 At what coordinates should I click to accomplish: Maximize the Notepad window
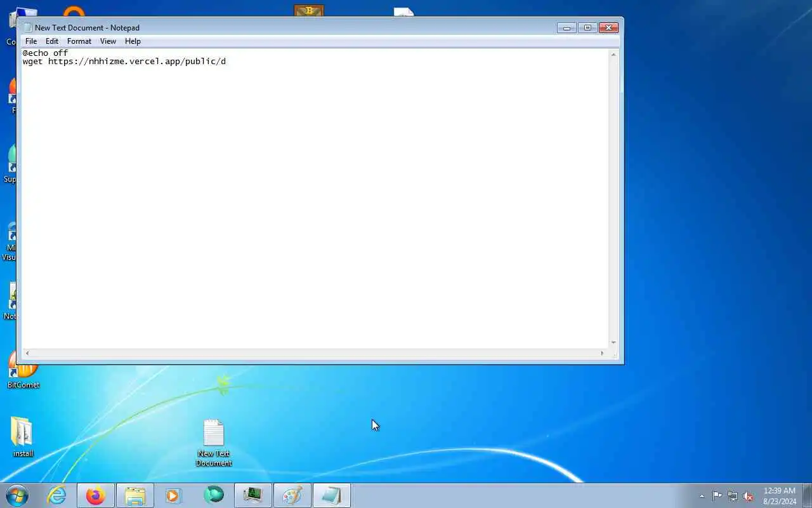pos(587,27)
